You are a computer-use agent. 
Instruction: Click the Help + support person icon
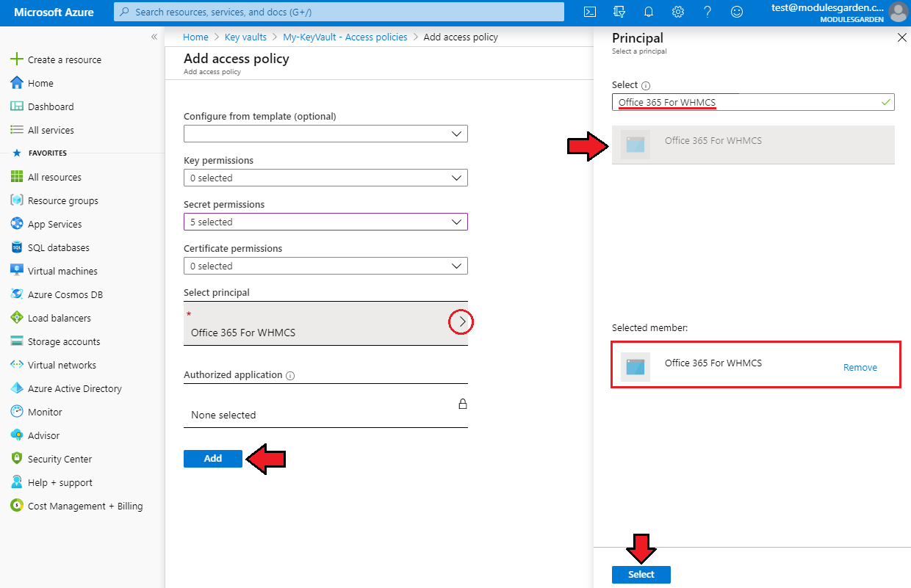click(x=17, y=482)
